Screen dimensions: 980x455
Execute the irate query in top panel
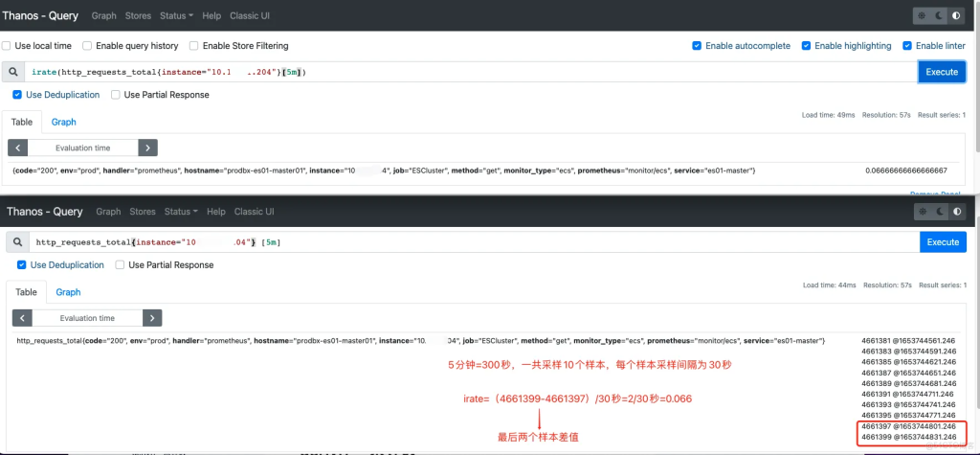click(x=941, y=72)
